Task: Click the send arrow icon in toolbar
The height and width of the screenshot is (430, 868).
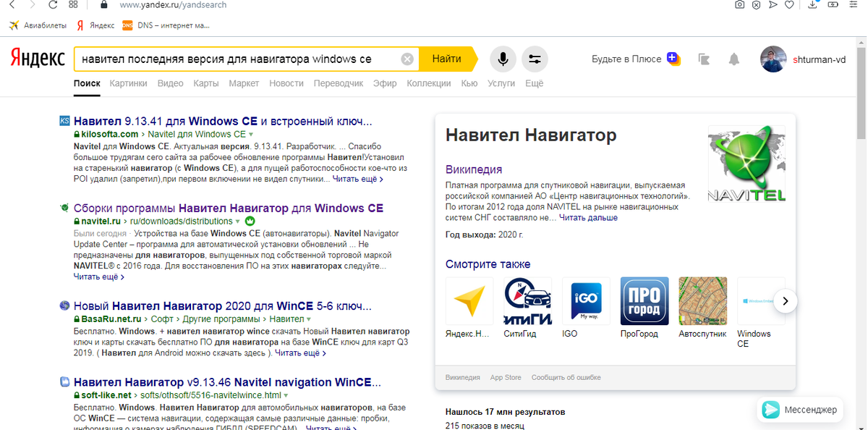Action: click(773, 4)
